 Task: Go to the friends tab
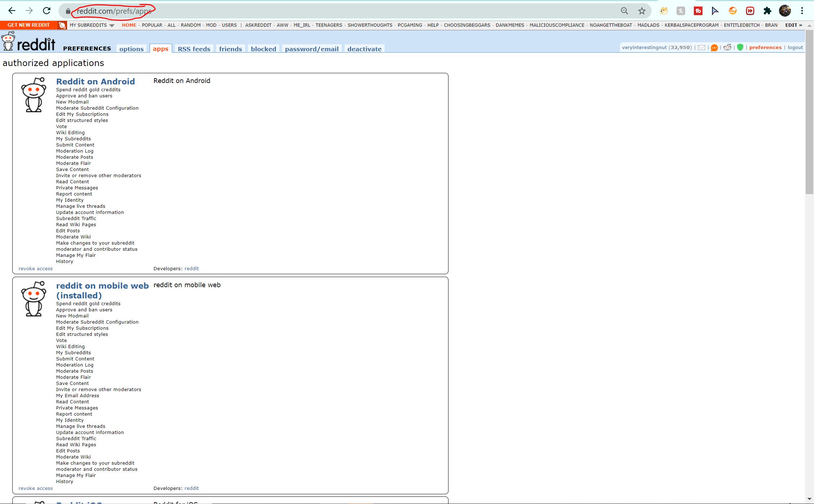[231, 49]
